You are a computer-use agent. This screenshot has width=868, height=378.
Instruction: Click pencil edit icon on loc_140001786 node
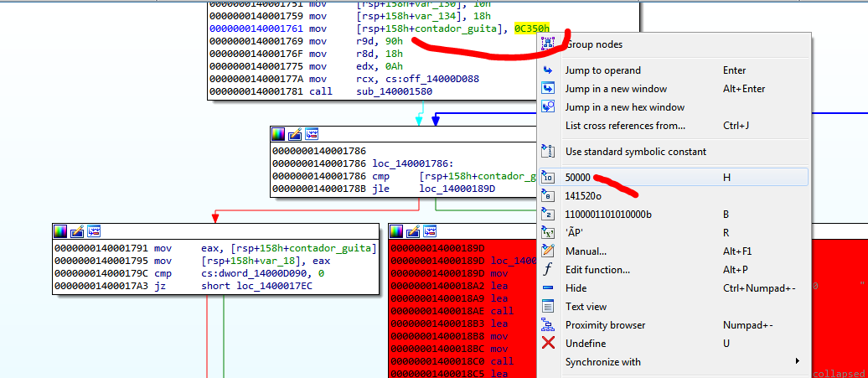(295, 134)
